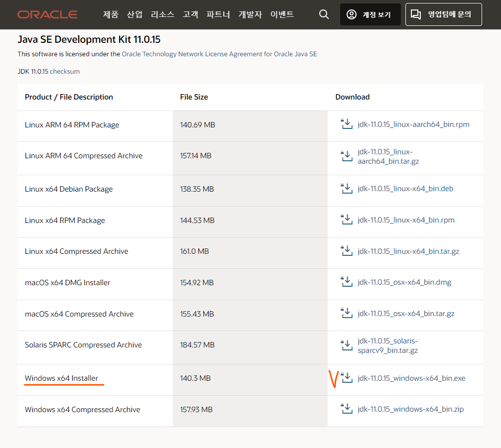Select the 'Linux ARM 64 Compressed Archive' text
This screenshot has height=448, width=501.
84,156
